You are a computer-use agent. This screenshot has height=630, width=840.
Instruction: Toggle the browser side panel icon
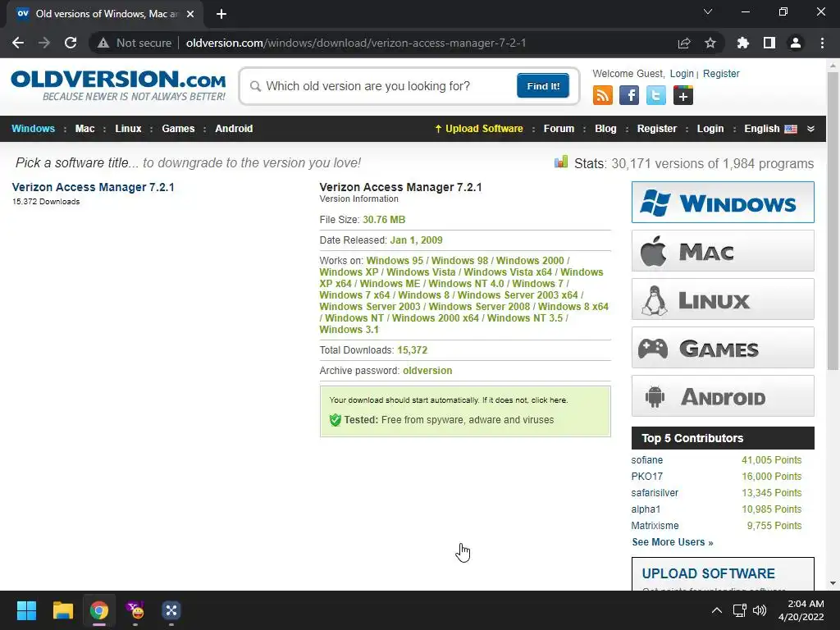point(769,43)
